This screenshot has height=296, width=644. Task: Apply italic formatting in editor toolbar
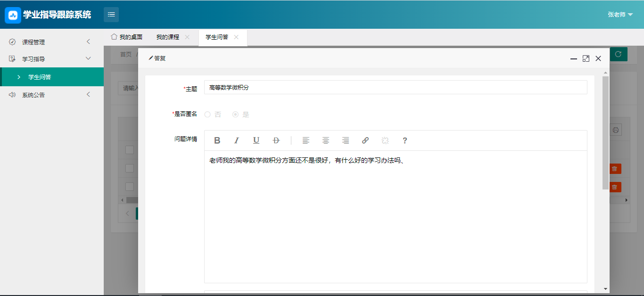(x=237, y=140)
